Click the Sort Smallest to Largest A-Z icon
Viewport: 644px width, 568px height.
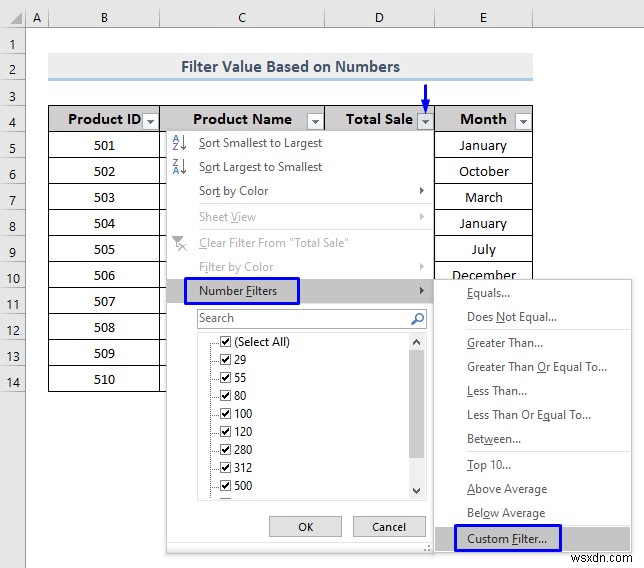[x=179, y=143]
